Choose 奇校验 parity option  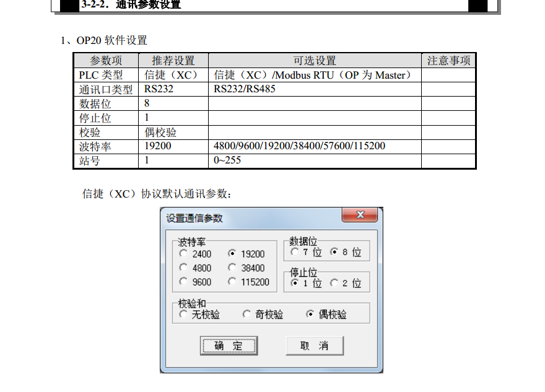(x=247, y=315)
